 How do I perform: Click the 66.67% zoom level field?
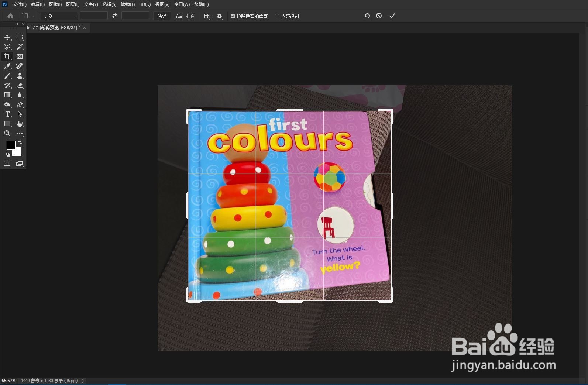[9, 381]
